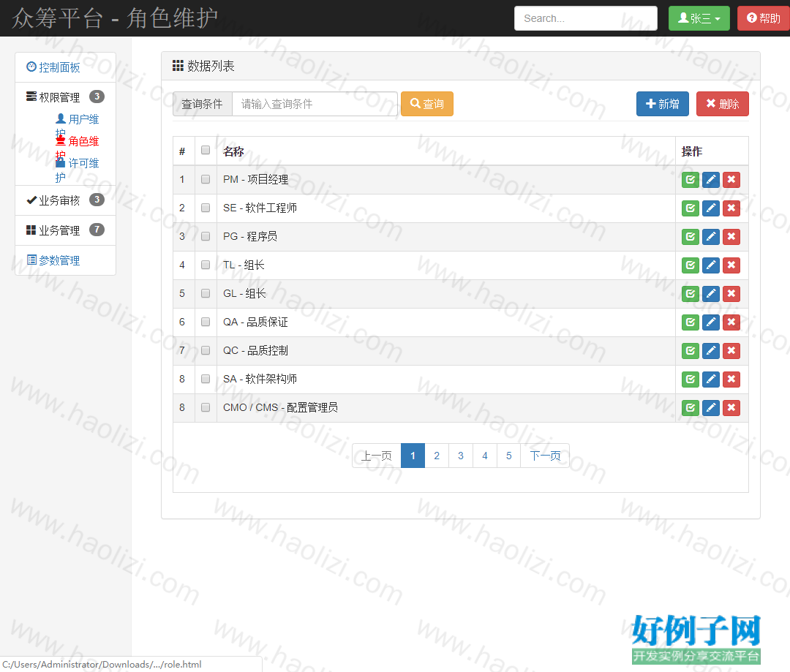This screenshot has height=672, width=790.
Task: Delete the GL - 组长 row via red icon
Action: tap(731, 294)
